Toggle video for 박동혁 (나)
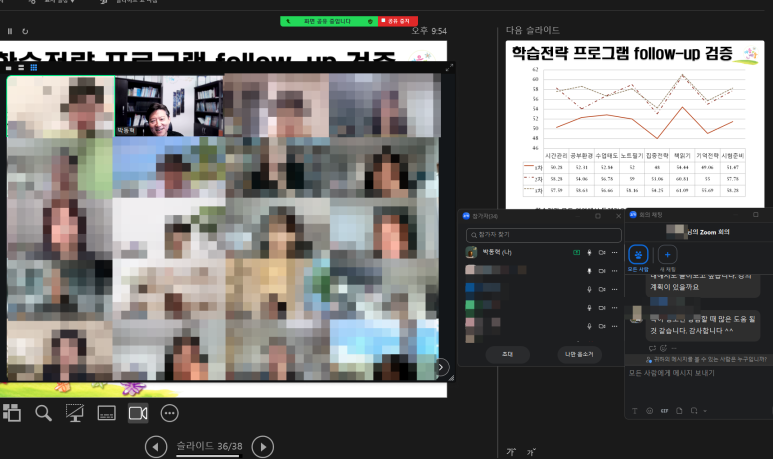Screen dimensions: 773x459 [602, 252]
